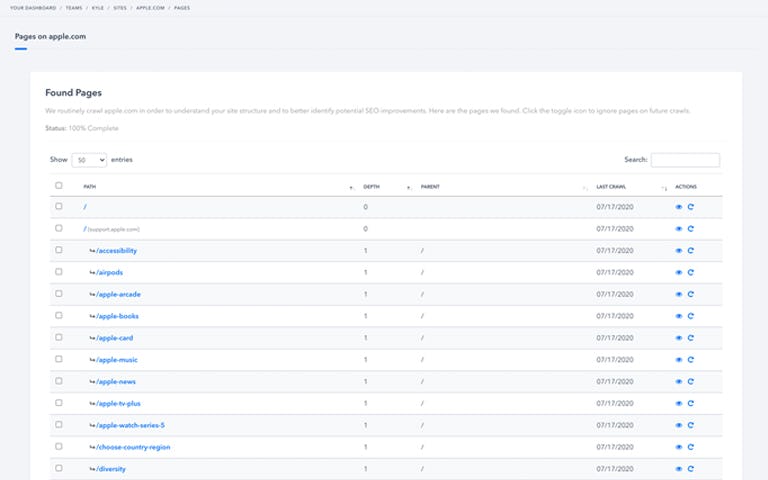Open the Show entries count dropdown
Viewport: 768px width, 480px height.
89,160
